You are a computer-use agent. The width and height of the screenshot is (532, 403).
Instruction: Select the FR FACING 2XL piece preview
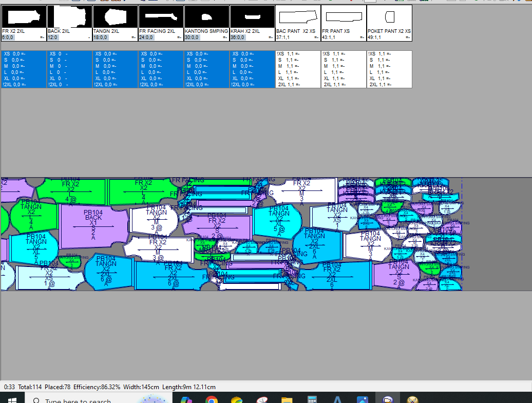tap(161, 16)
